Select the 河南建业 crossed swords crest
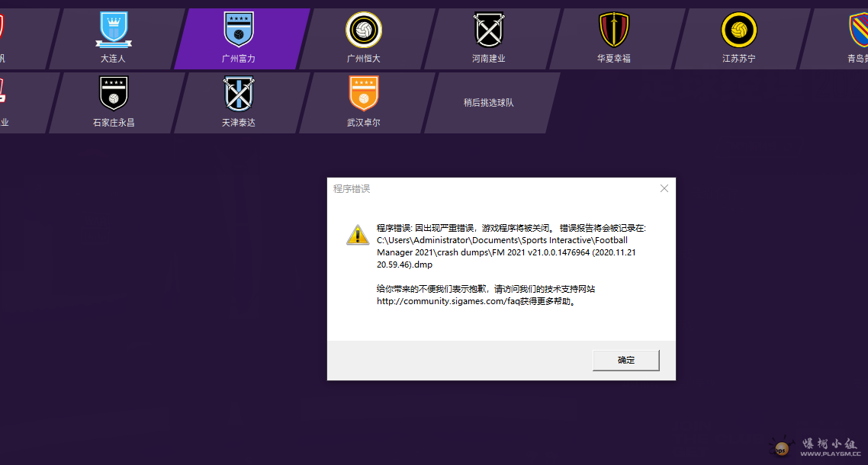Image resolution: width=868 pixels, height=465 pixels. coord(489,30)
